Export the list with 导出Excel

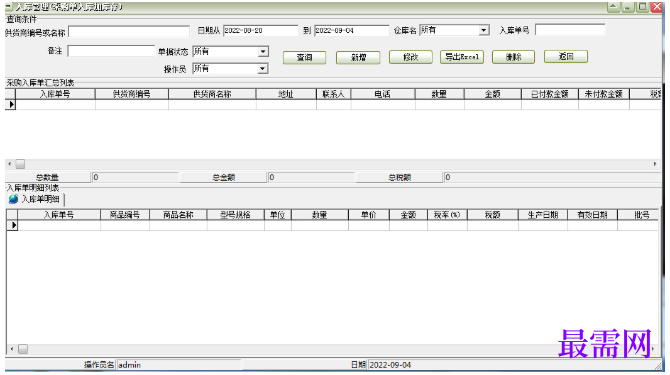[462, 57]
